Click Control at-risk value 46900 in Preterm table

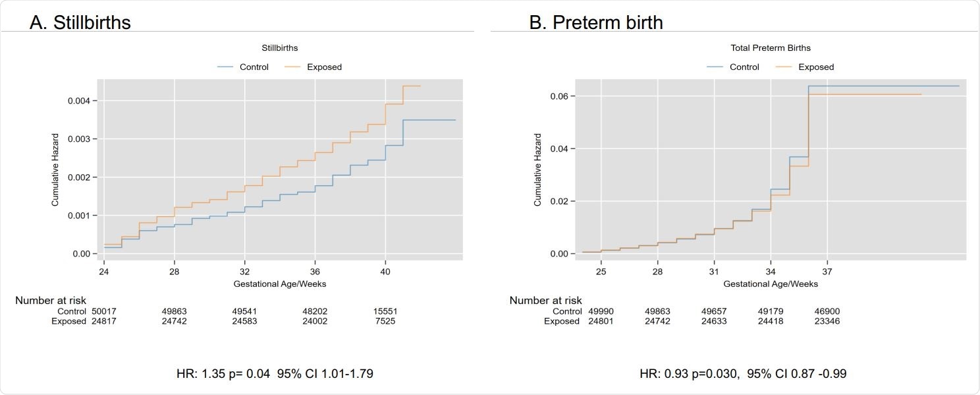coord(827,311)
